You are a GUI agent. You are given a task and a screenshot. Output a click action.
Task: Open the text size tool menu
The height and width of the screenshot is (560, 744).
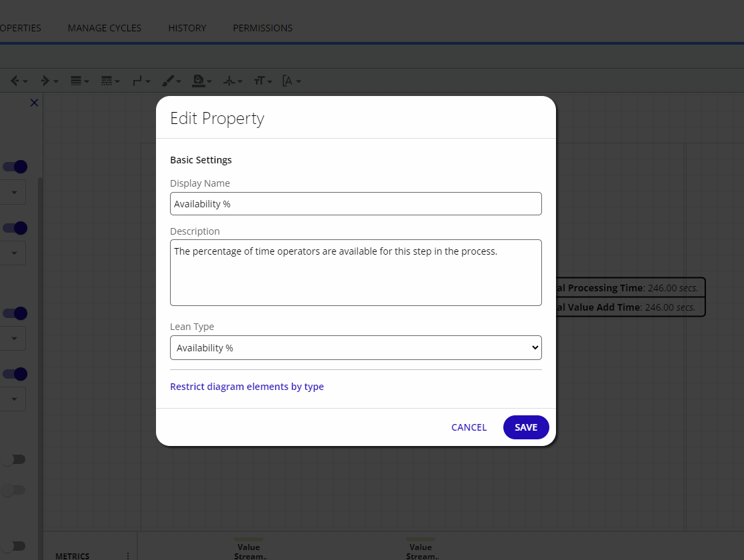(x=263, y=81)
